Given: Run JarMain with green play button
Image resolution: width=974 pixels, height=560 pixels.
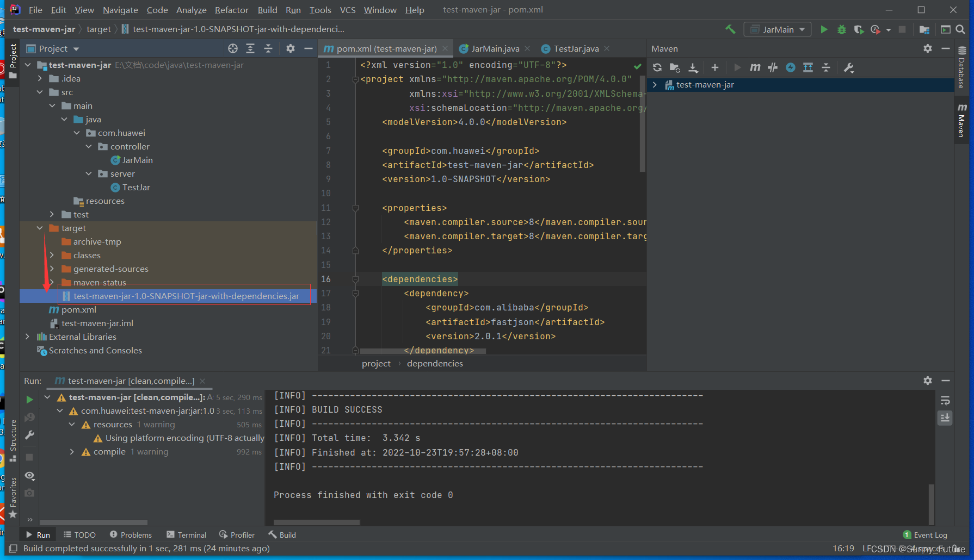Looking at the screenshot, I should pyautogui.click(x=824, y=29).
